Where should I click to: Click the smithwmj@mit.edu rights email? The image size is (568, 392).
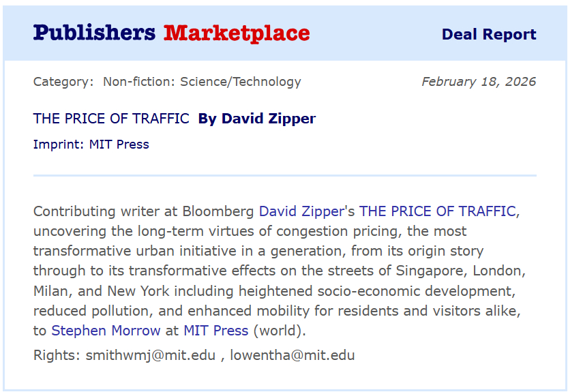[x=150, y=355]
